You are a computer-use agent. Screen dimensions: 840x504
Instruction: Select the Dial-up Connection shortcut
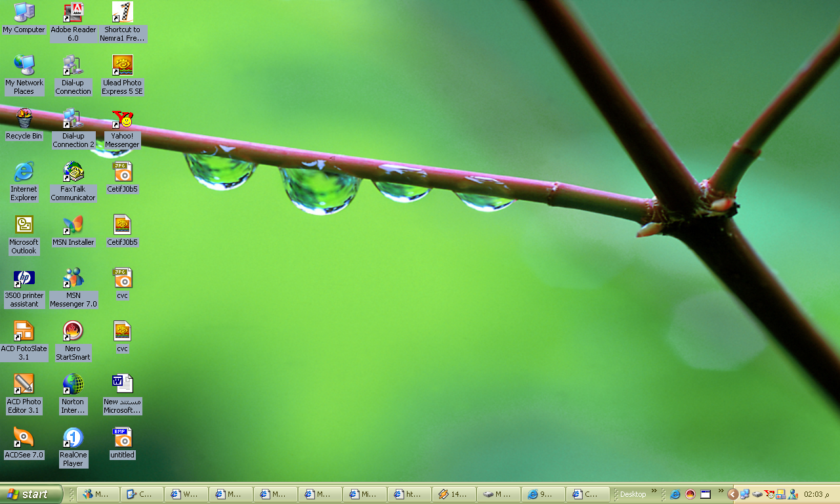73,75
